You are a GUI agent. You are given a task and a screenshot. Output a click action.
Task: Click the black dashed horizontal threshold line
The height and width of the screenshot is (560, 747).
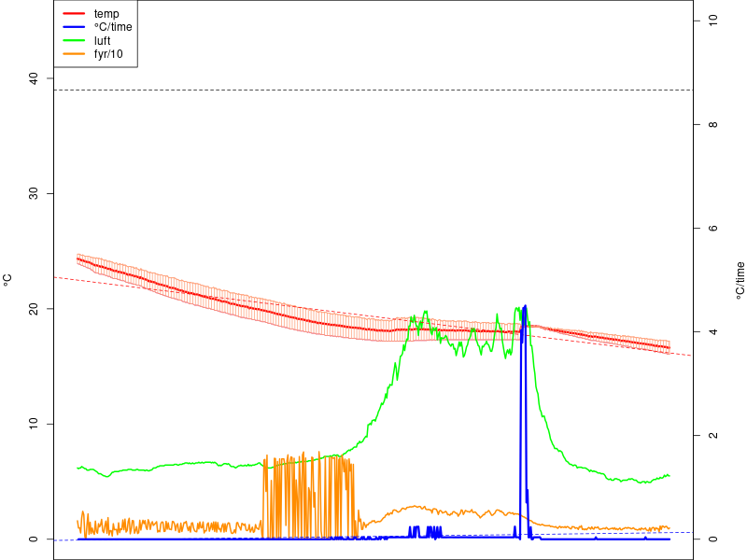point(373,90)
